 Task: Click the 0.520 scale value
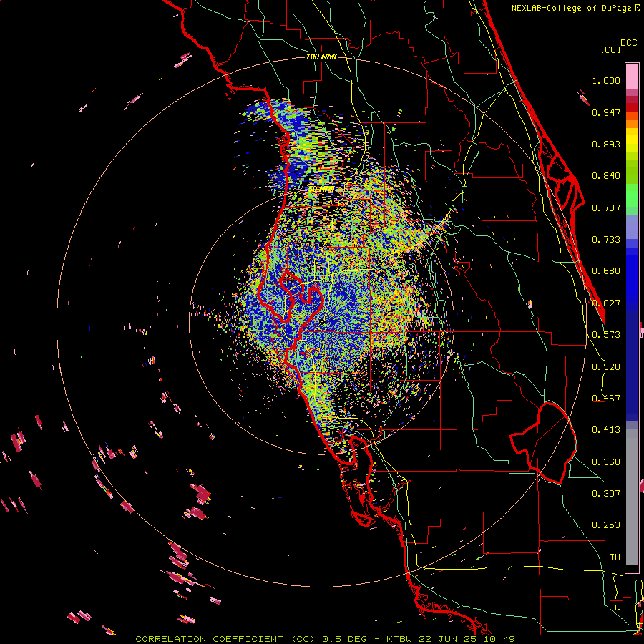[606, 367]
